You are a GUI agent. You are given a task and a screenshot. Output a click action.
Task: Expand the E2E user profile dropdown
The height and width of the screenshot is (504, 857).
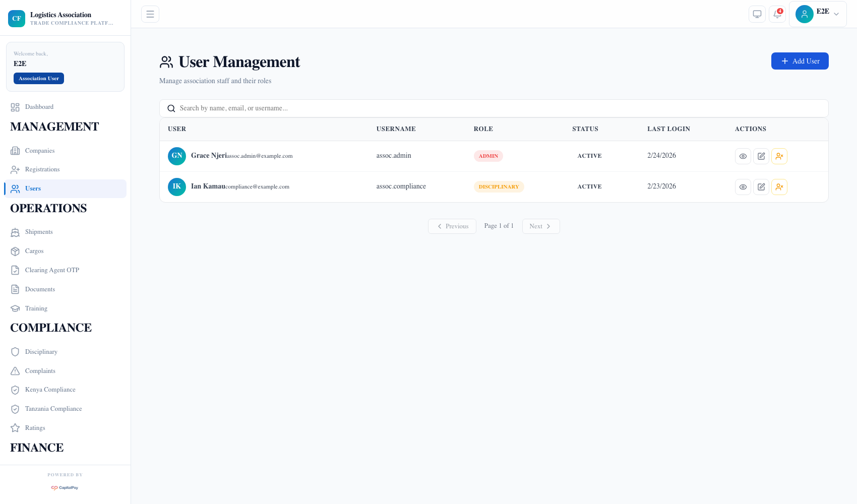pyautogui.click(x=817, y=14)
